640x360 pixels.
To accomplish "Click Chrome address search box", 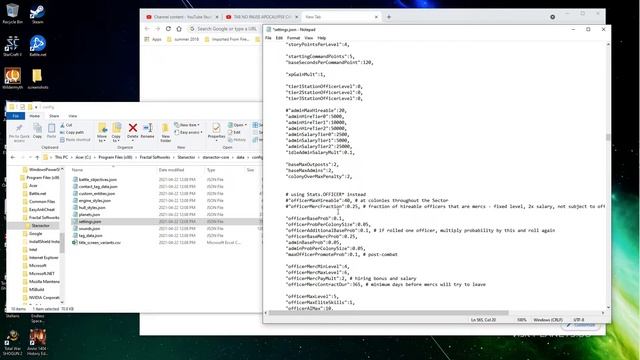I will pyautogui.click(x=224, y=29).
